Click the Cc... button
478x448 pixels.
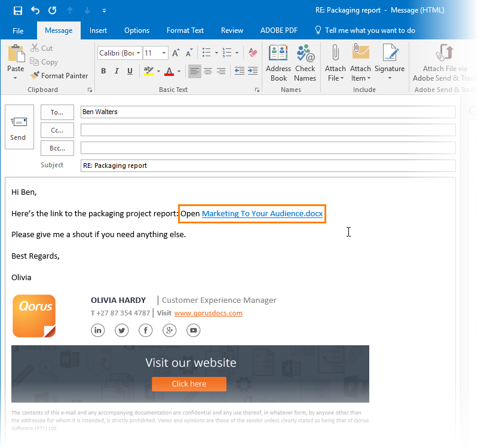[57, 130]
